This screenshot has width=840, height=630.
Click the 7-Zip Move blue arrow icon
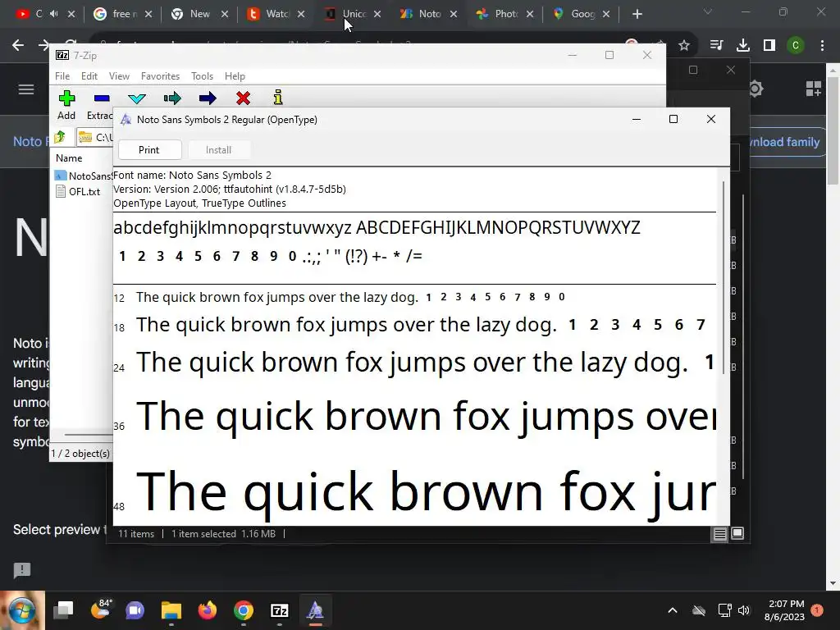[208, 98]
